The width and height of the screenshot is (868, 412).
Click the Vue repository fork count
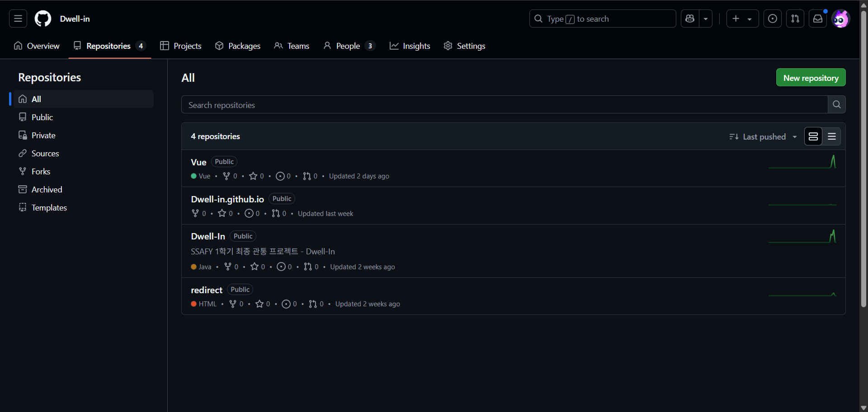[x=230, y=176]
